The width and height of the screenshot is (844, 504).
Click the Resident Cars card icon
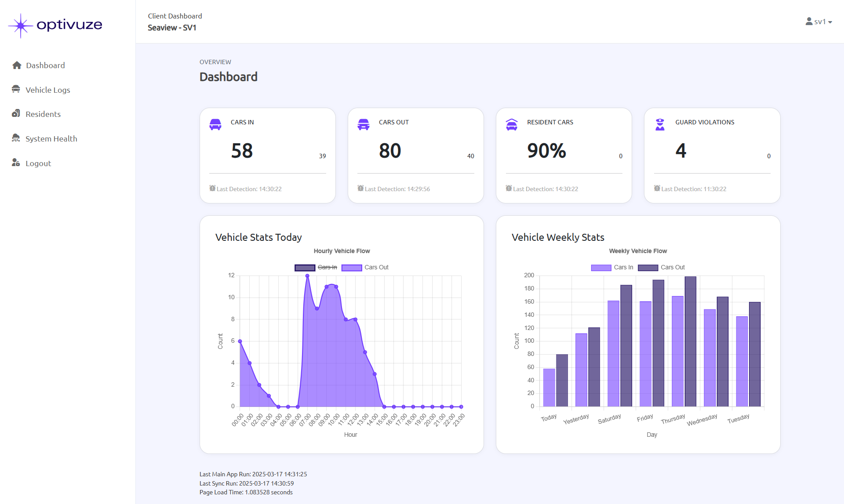512,124
